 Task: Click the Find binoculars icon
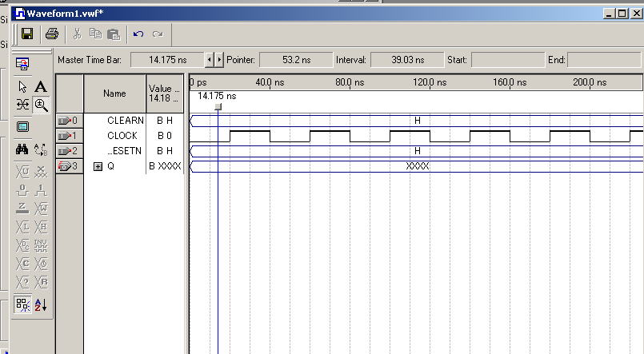pos(22,149)
